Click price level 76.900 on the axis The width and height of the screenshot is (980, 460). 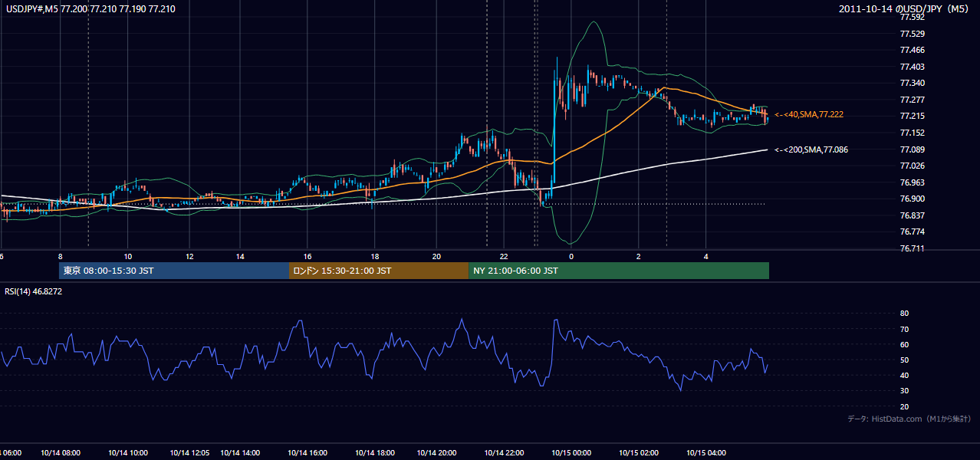tap(912, 199)
